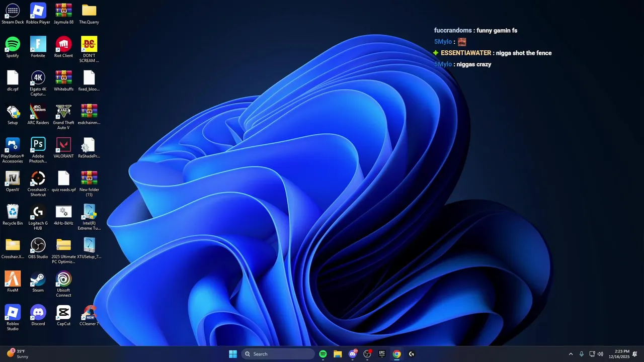644x362 pixels.
Task: Click the Fortnite desktop shortcut
Action: (x=38, y=47)
